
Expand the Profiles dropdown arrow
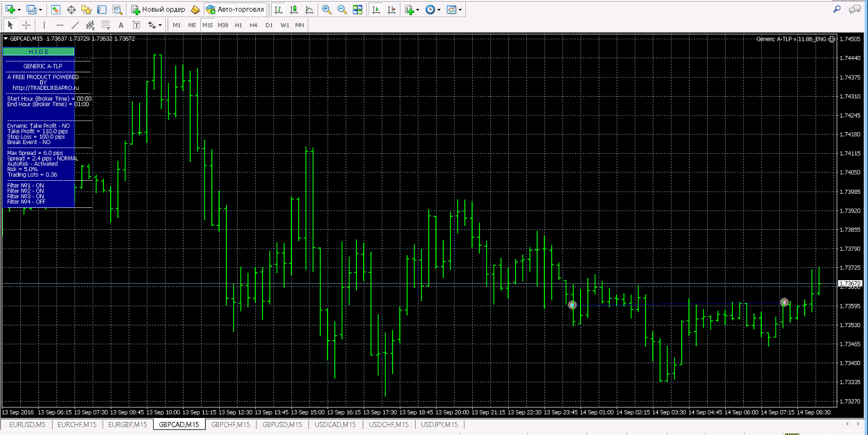click(41, 10)
